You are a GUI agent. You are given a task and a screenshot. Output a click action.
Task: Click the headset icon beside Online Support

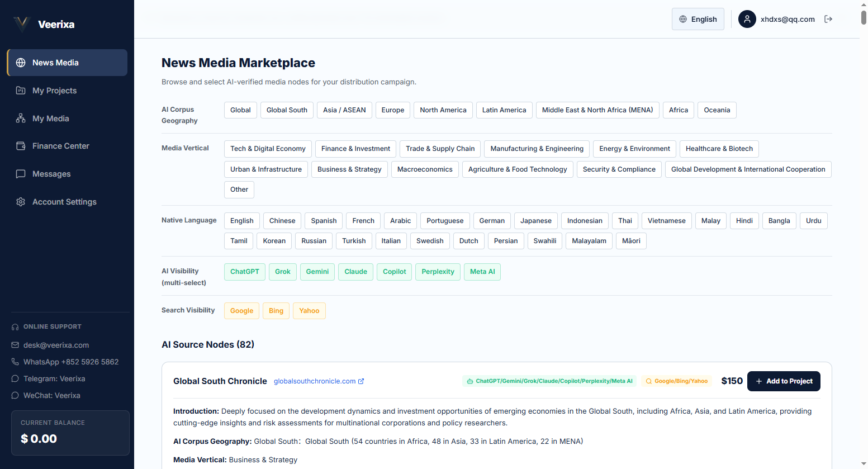15,326
